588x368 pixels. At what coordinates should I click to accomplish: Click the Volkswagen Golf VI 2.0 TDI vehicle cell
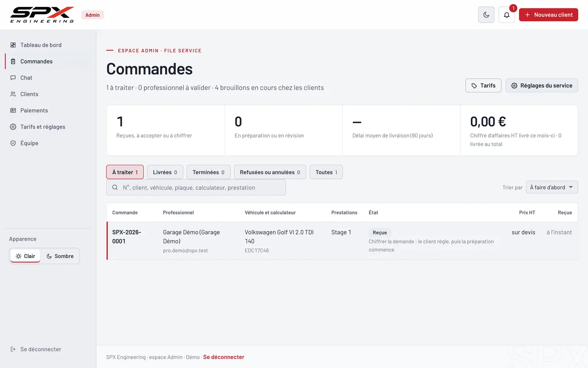click(x=279, y=236)
